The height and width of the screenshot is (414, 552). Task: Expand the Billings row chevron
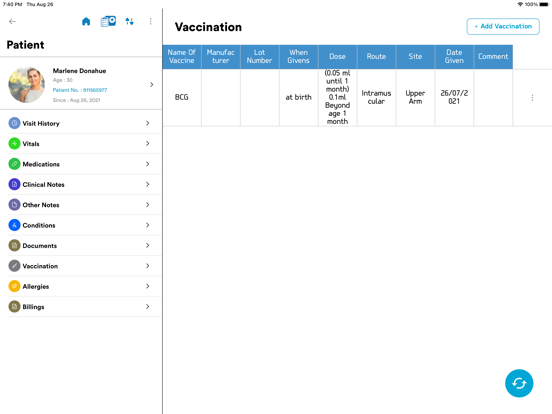click(x=148, y=307)
